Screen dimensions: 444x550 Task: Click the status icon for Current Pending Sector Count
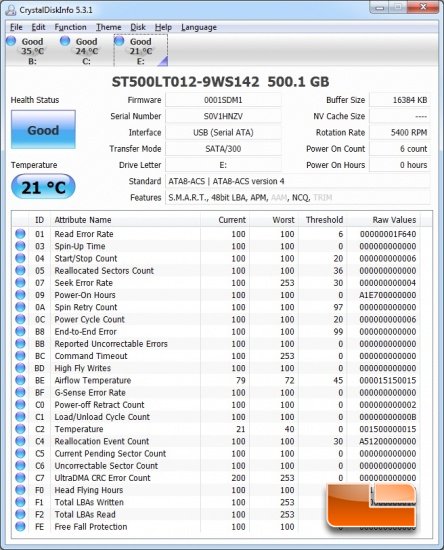tap(20, 453)
